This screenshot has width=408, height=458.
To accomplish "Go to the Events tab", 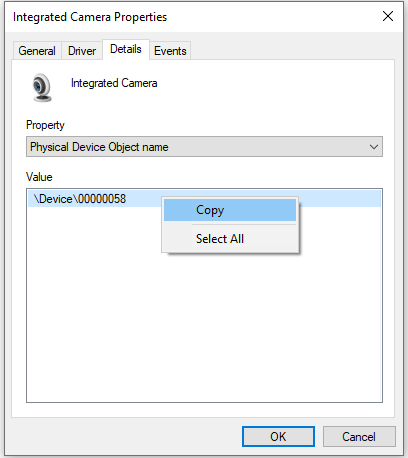I will [170, 51].
